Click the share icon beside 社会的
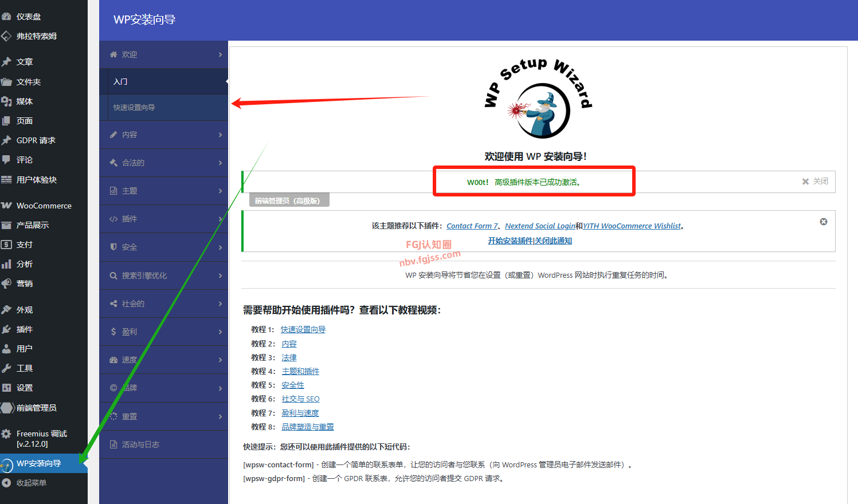The height and width of the screenshot is (504, 858). tap(113, 304)
